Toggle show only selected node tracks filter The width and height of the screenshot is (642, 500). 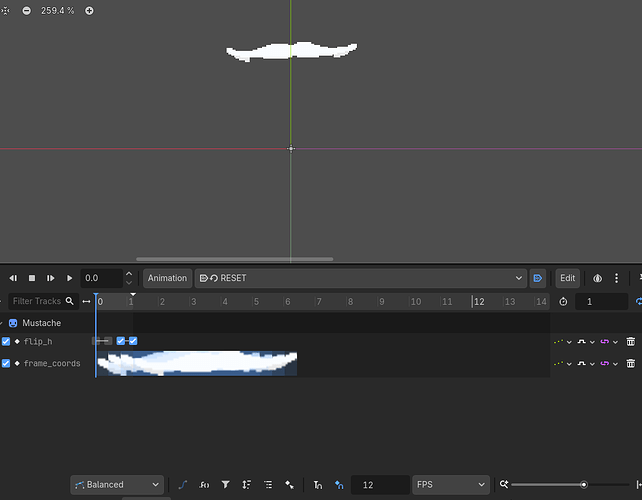click(x=225, y=485)
